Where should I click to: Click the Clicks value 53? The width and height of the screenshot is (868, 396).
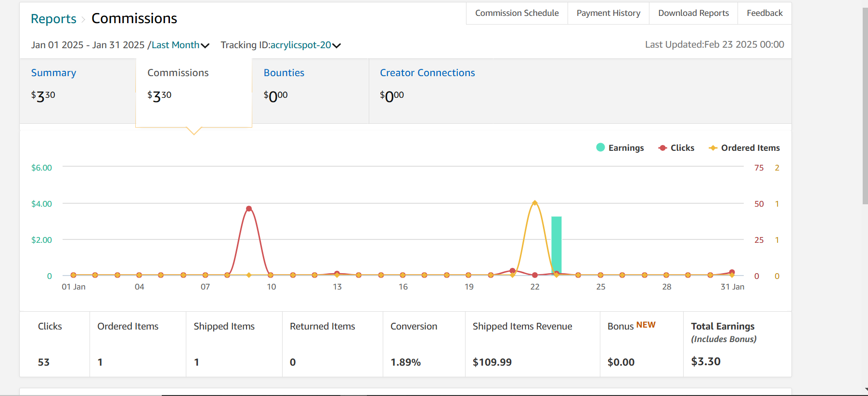tap(44, 362)
